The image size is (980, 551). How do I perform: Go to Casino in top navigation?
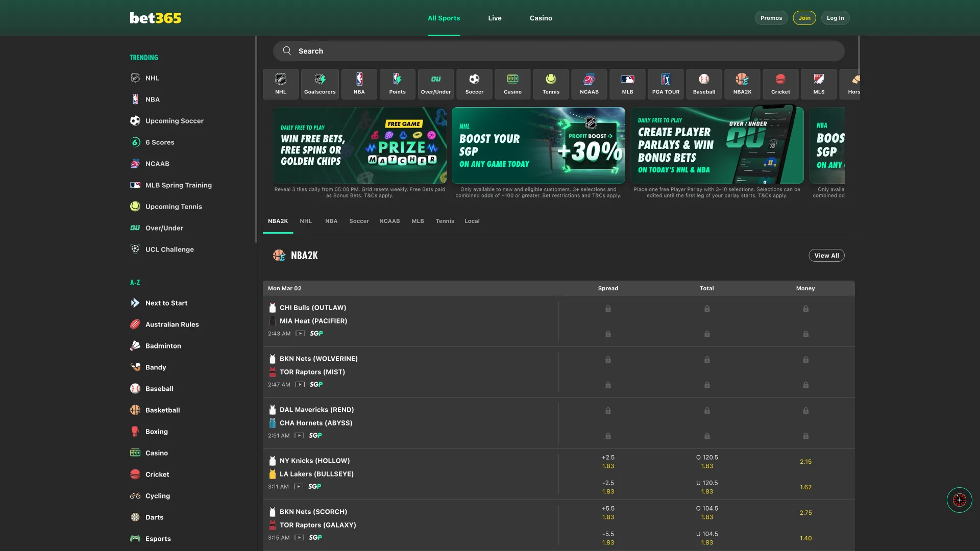tap(541, 18)
